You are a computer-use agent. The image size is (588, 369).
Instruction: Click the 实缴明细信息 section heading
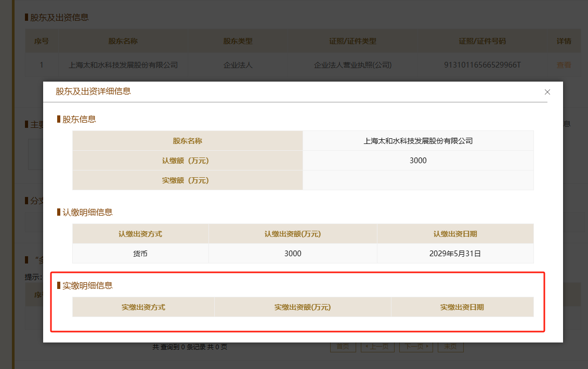pos(87,285)
